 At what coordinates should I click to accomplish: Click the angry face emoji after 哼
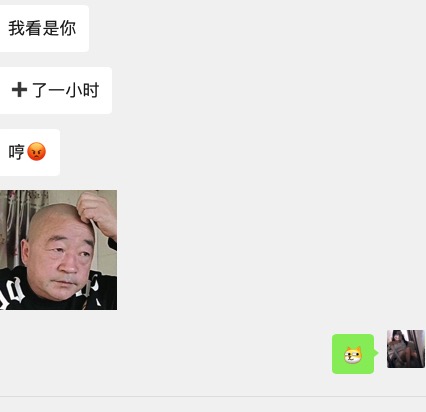click(36, 152)
